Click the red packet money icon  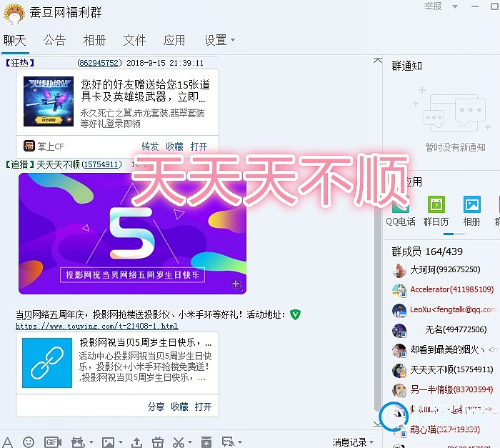(206, 442)
